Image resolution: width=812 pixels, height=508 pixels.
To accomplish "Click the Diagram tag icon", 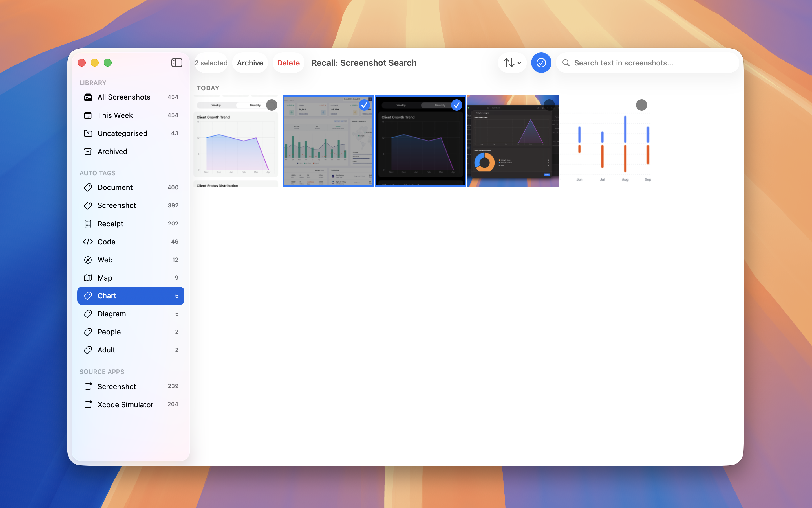I will click(88, 314).
